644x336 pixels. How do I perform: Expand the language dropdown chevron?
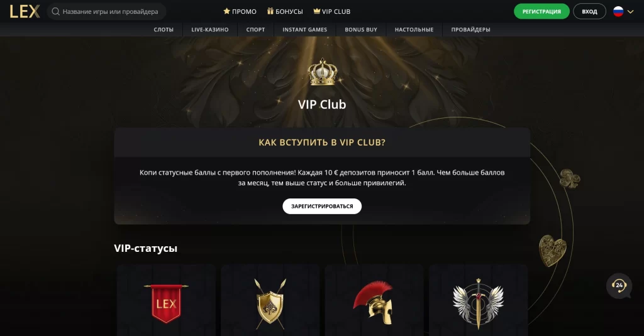click(x=630, y=12)
